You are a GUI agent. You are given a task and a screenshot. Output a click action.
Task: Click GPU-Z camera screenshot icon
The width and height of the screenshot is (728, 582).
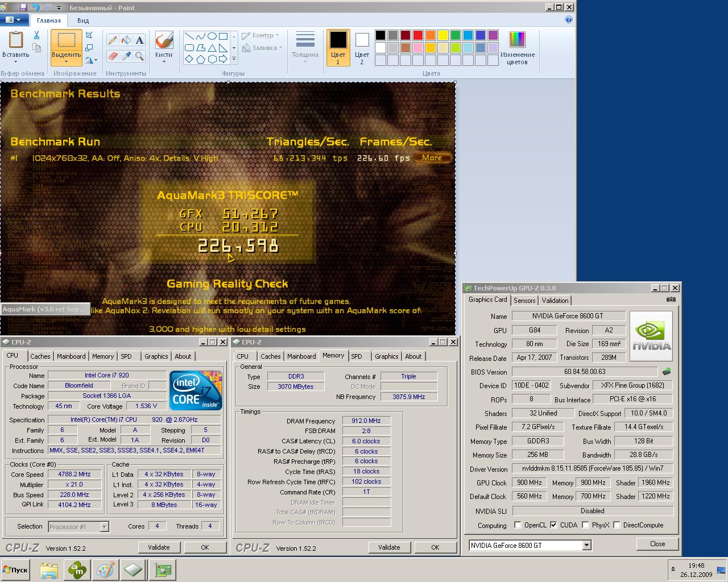click(671, 300)
